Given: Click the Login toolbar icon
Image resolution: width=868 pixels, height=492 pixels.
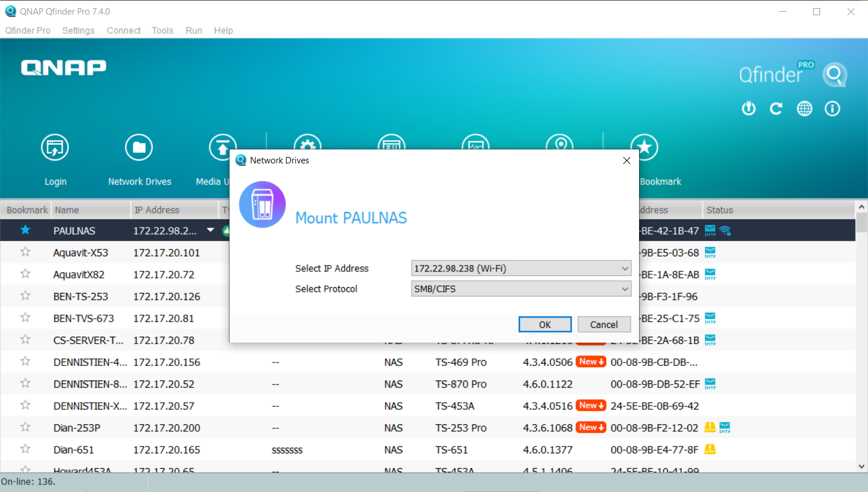Looking at the screenshot, I should click(55, 148).
